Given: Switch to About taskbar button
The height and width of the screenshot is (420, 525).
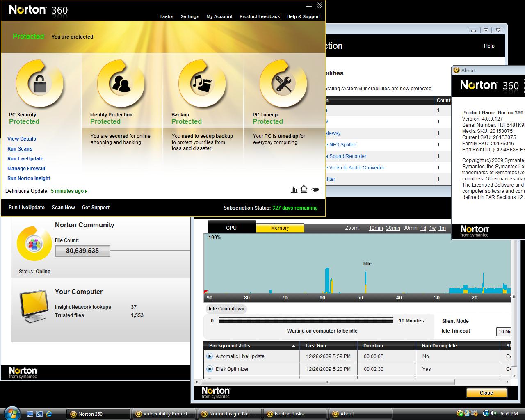Looking at the screenshot, I should pos(361,414).
